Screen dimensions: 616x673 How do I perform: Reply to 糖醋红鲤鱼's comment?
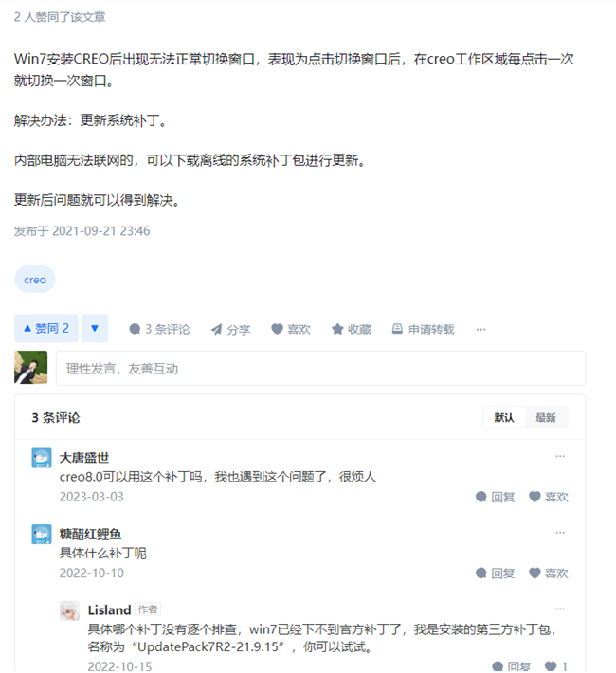coord(496,573)
